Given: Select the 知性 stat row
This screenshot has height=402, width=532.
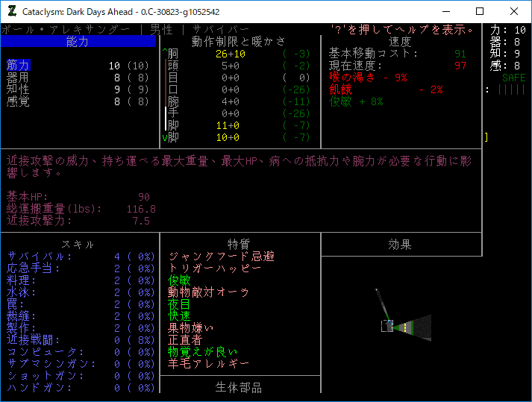Looking at the screenshot, I should coord(18,89).
